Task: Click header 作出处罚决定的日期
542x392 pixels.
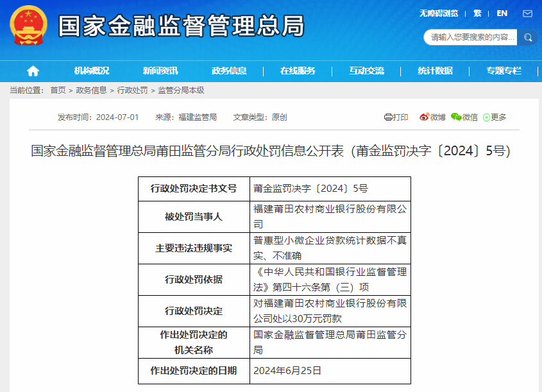Action: [x=194, y=371]
